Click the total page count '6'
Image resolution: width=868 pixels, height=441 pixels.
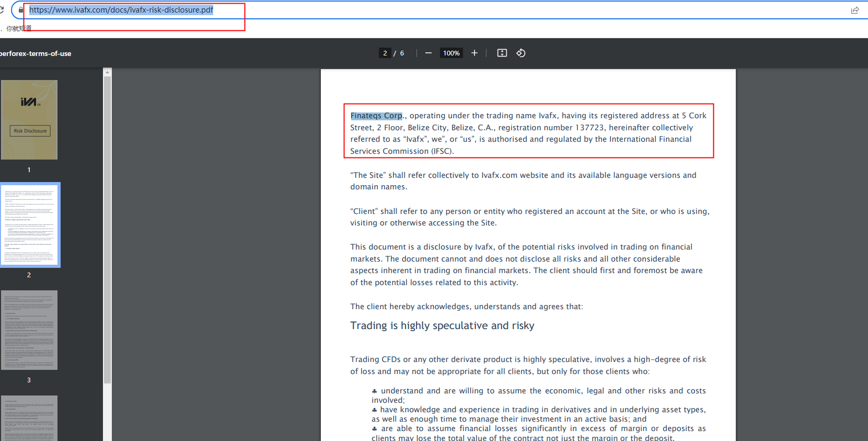click(402, 53)
